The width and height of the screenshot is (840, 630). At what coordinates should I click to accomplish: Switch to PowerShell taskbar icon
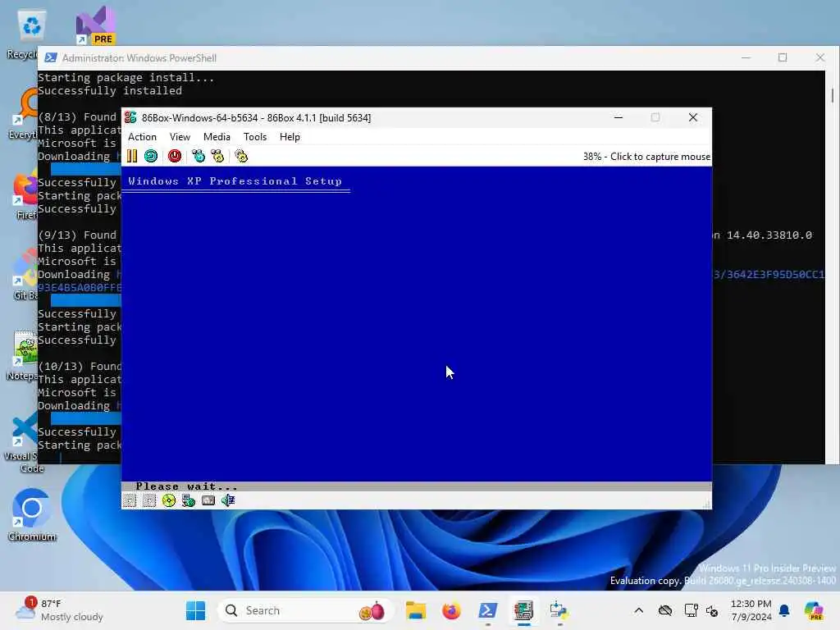487,610
